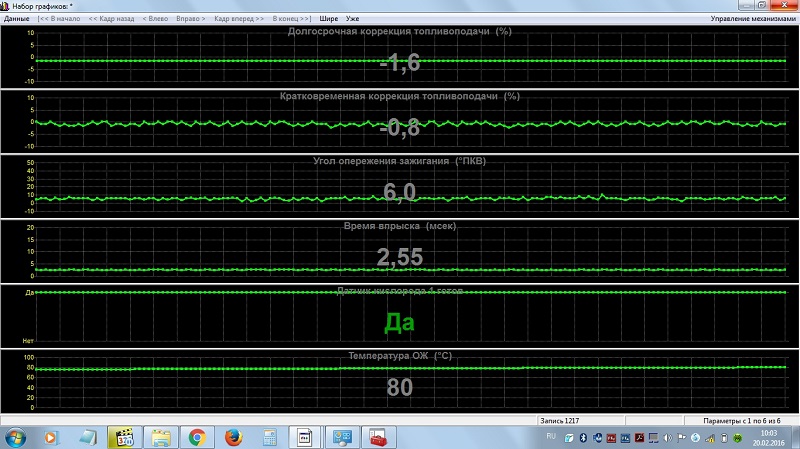This screenshot has height=449, width=800.
Task: Open the Calculator taskbar icon
Action: click(x=268, y=437)
